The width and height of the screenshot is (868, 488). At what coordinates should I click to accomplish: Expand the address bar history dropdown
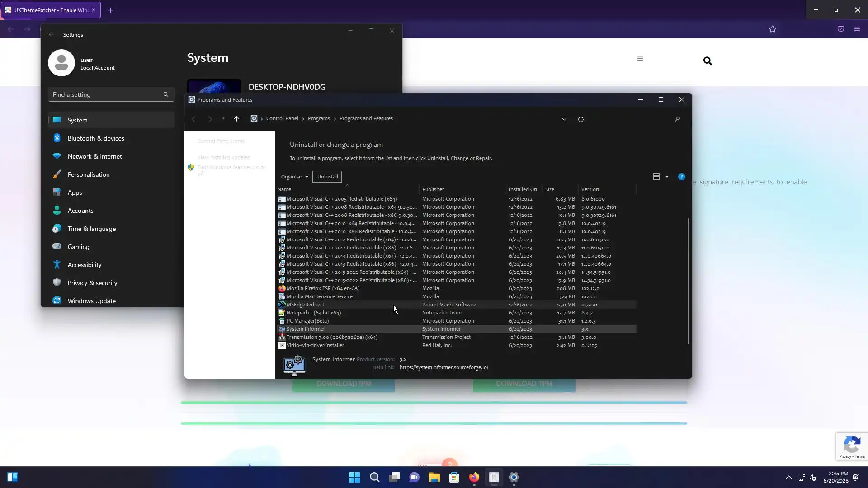click(x=564, y=119)
